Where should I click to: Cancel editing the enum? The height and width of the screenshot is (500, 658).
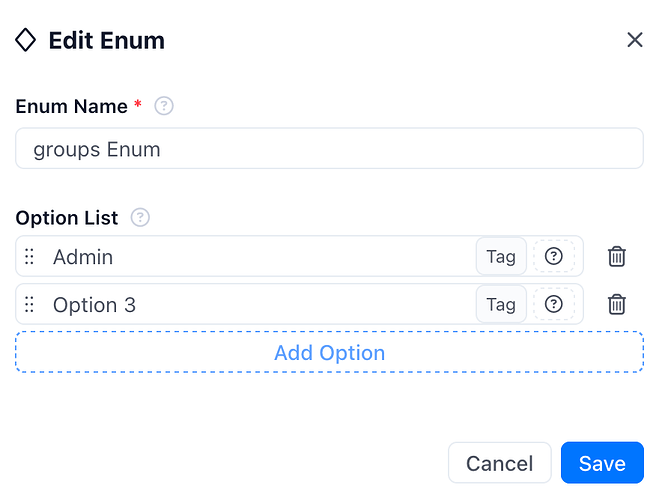point(499,463)
